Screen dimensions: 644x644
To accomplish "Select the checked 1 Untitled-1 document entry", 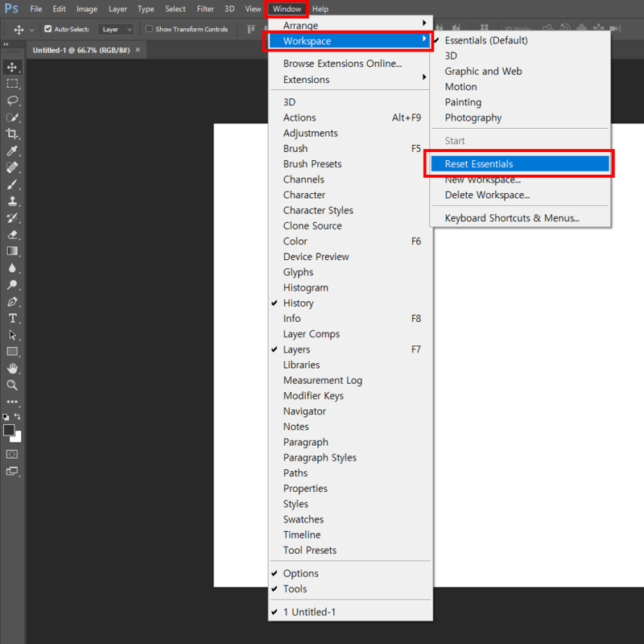I will 350,612.
